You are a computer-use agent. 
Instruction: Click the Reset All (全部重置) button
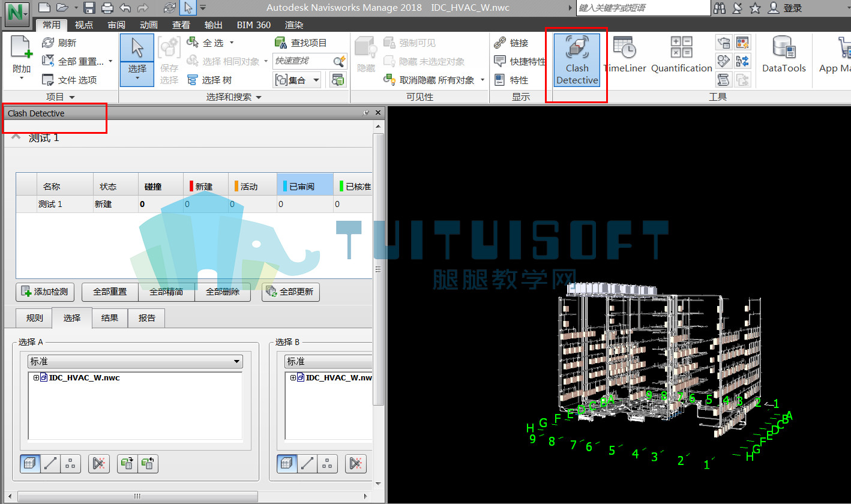110,292
